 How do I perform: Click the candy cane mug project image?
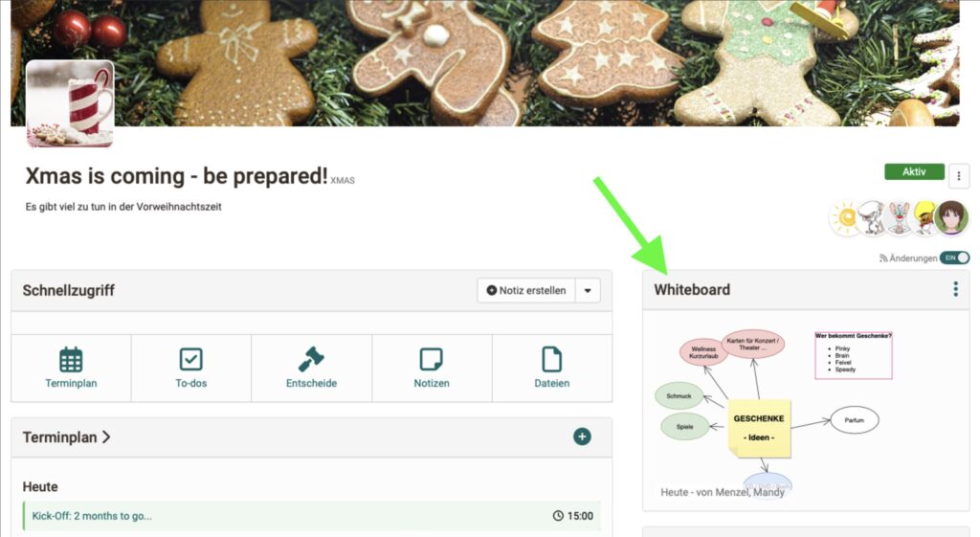(70, 103)
